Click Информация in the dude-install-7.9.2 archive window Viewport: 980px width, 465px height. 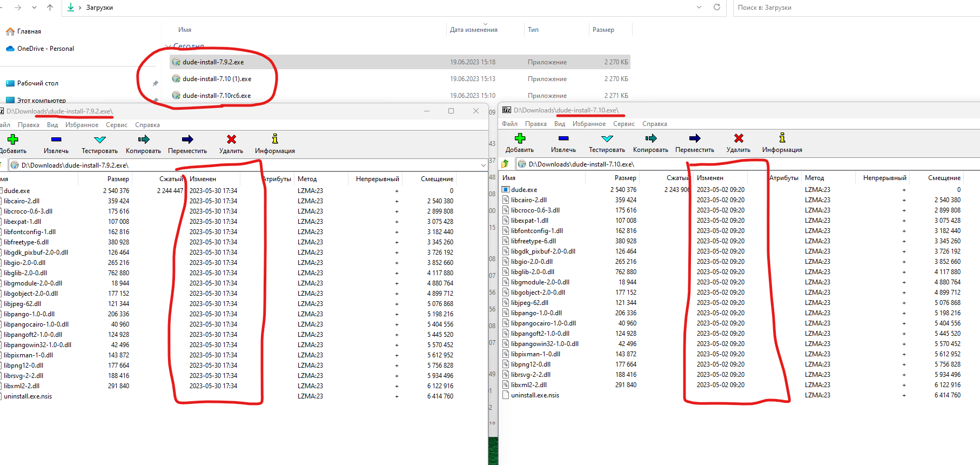[275, 144]
